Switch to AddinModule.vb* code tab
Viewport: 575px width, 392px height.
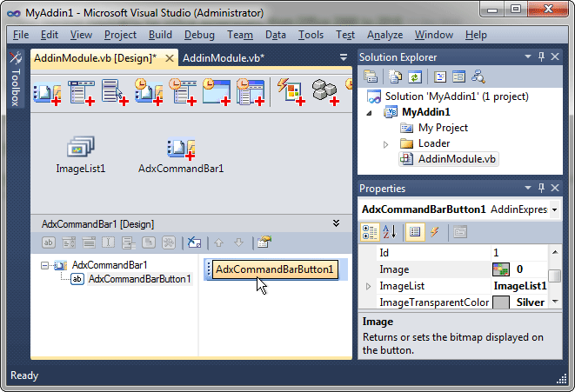[224, 58]
